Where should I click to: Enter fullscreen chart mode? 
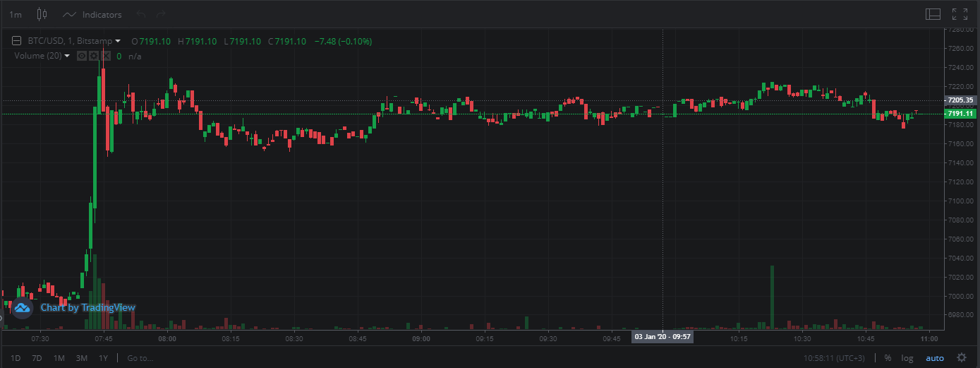coord(960,14)
